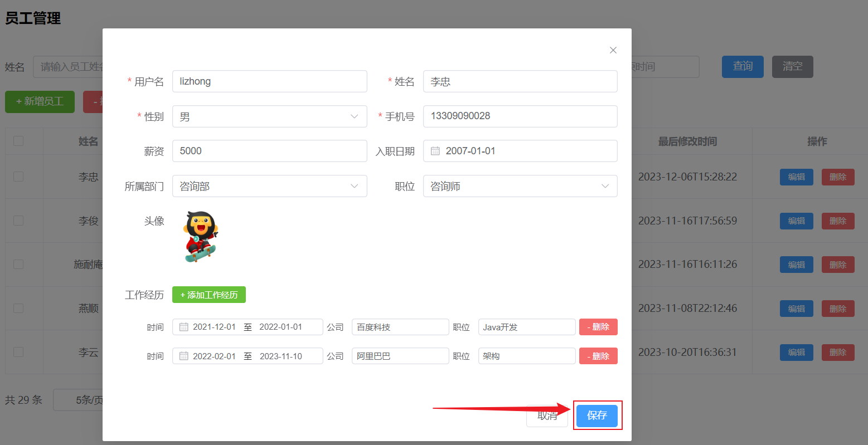Image resolution: width=868 pixels, height=445 pixels.
Task: Toggle checkbox for 李云 row
Action: (x=18, y=352)
